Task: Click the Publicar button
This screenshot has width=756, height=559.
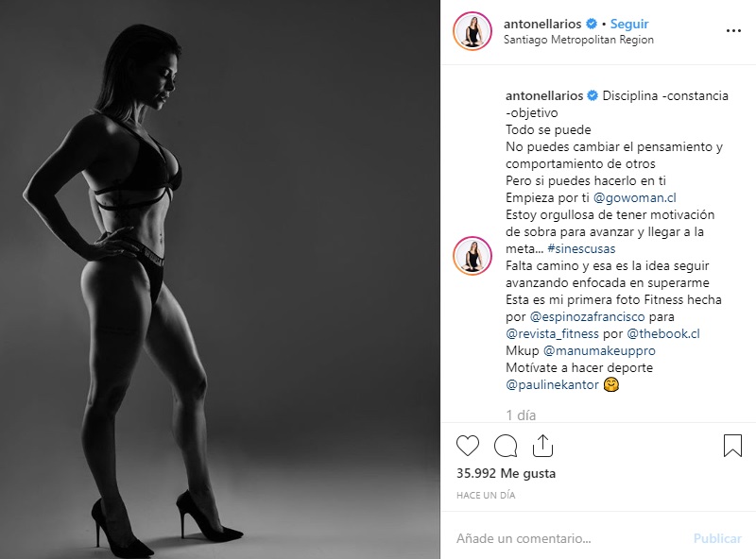Action: (717, 538)
